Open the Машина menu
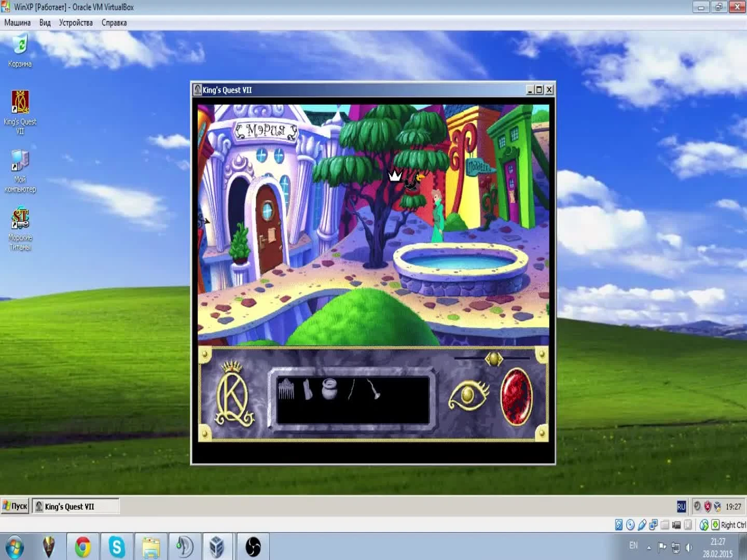 tap(18, 23)
